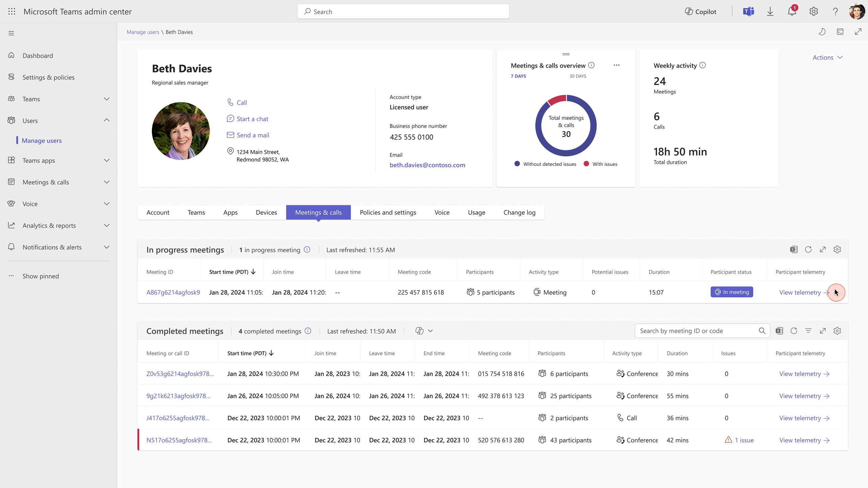Open the Change log tab
The image size is (868, 488).
(x=519, y=213)
